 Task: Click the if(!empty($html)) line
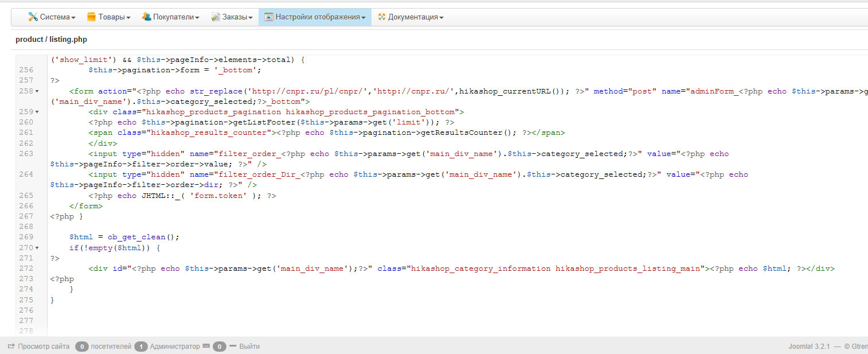click(x=115, y=248)
